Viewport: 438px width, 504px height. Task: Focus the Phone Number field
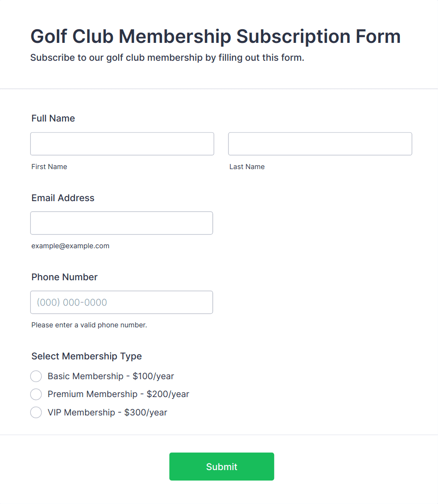coord(122,302)
